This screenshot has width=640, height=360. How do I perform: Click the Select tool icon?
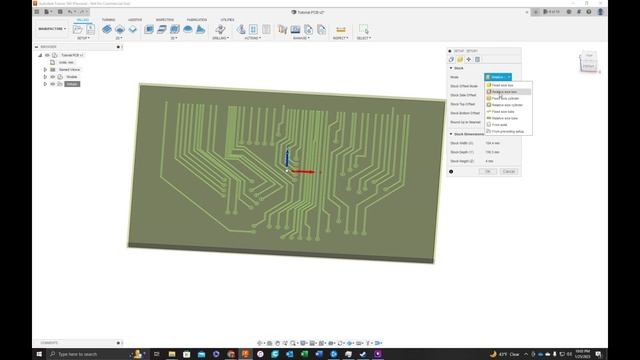(363, 29)
